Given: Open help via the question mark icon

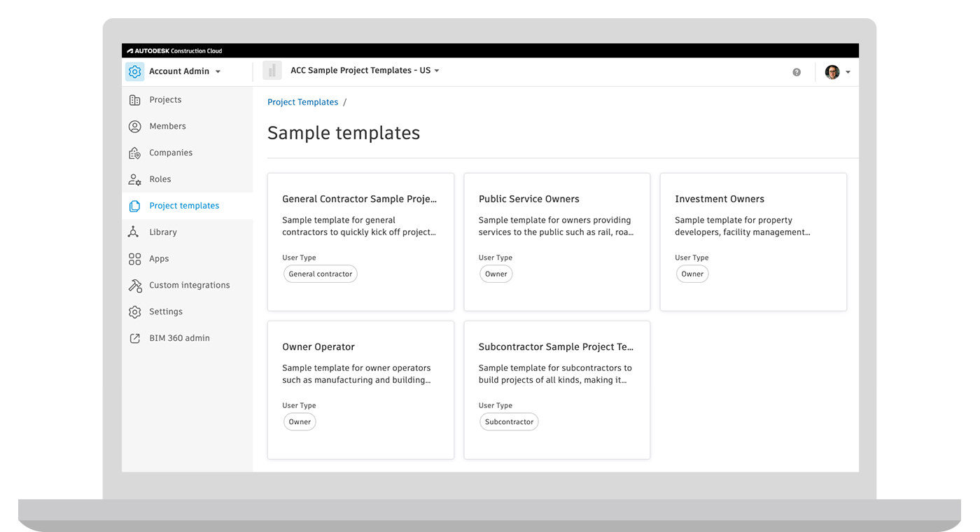Looking at the screenshot, I should (x=797, y=72).
